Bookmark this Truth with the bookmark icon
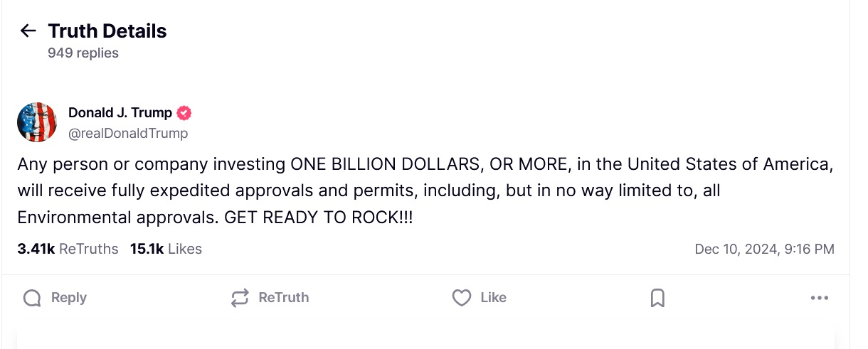The height and width of the screenshot is (349, 868). click(657, 298)
